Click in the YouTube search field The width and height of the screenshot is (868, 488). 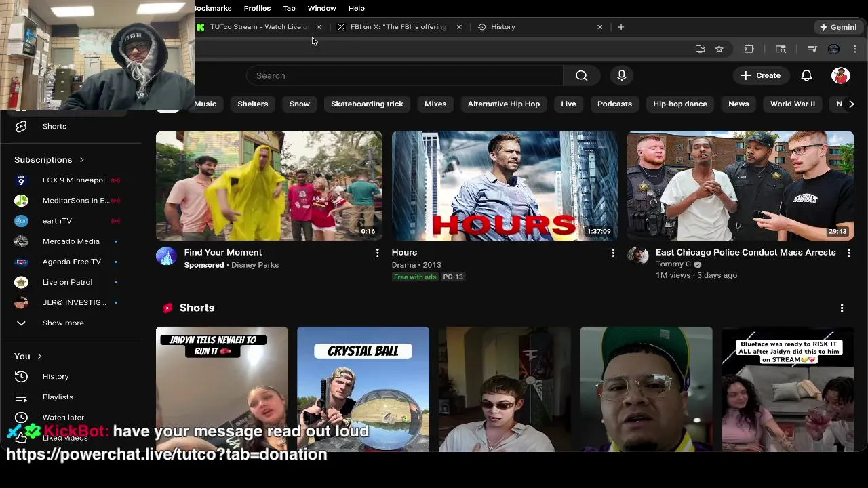coord(405,75)
